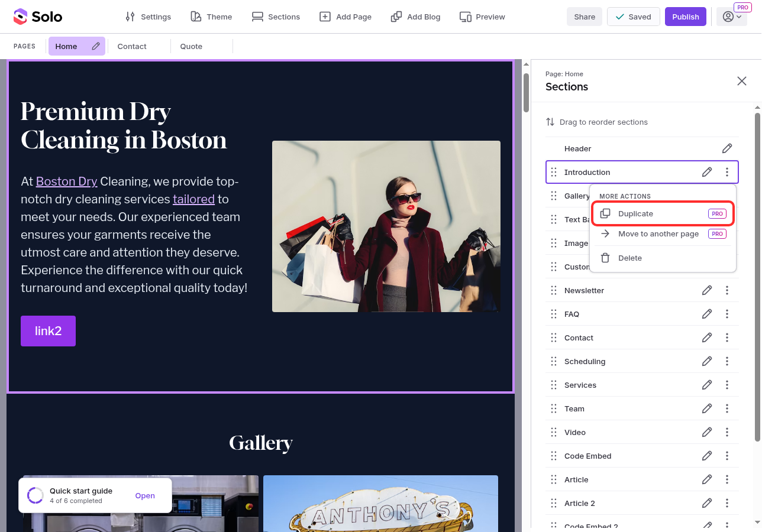This screenshot has width=762, height=532.
Task: Choose Duplicate from More Actions menu
Action: click(x=663, y=213)
